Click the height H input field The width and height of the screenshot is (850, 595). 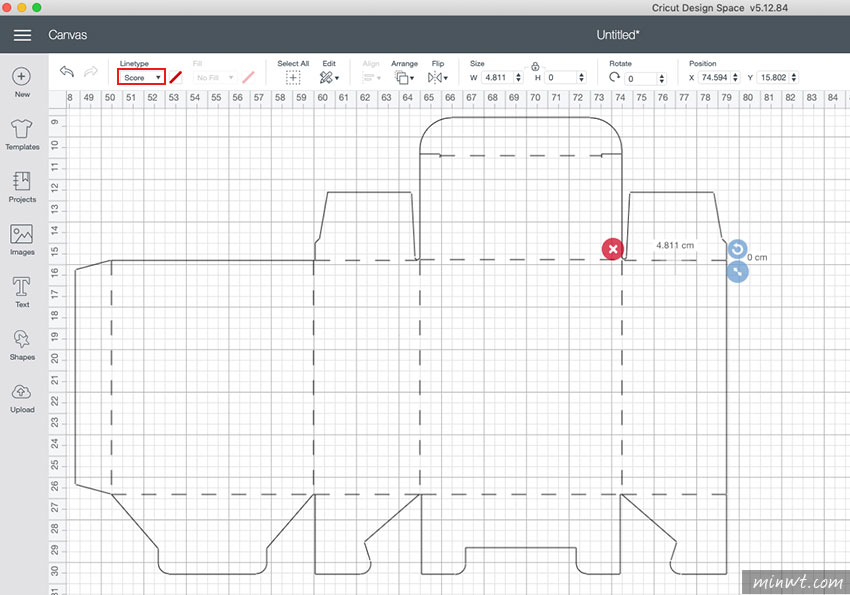pos(561,77)
